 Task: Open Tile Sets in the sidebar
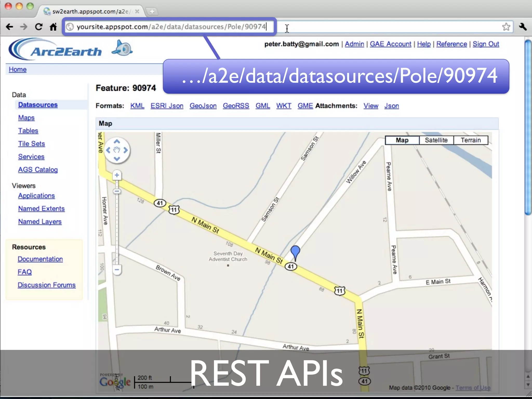click(x=31, y=144)
